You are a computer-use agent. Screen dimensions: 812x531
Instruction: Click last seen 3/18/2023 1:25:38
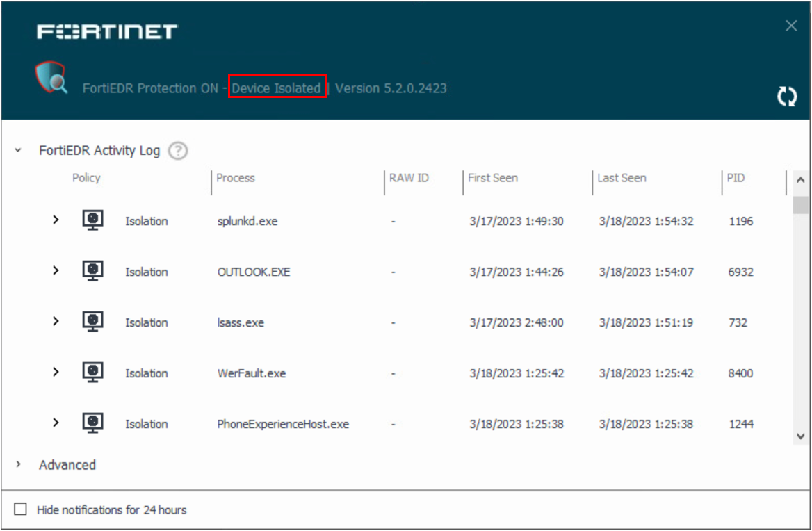(x=647, y=425)
